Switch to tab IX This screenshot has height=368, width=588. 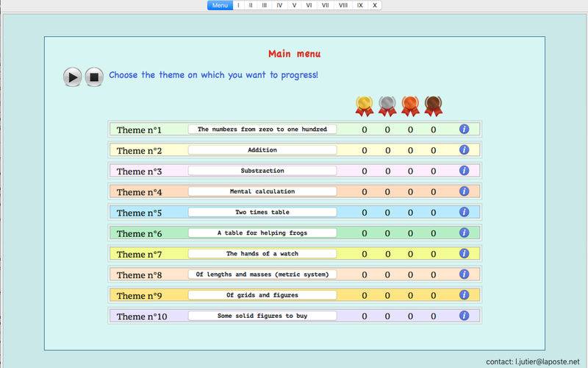coord(360,5)
